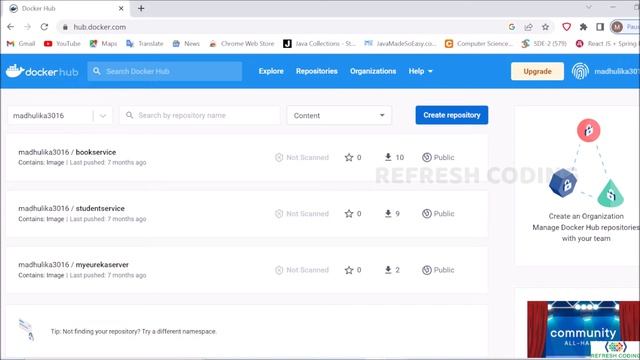Go to Explore in the navigation bar

tap(271, 71)
